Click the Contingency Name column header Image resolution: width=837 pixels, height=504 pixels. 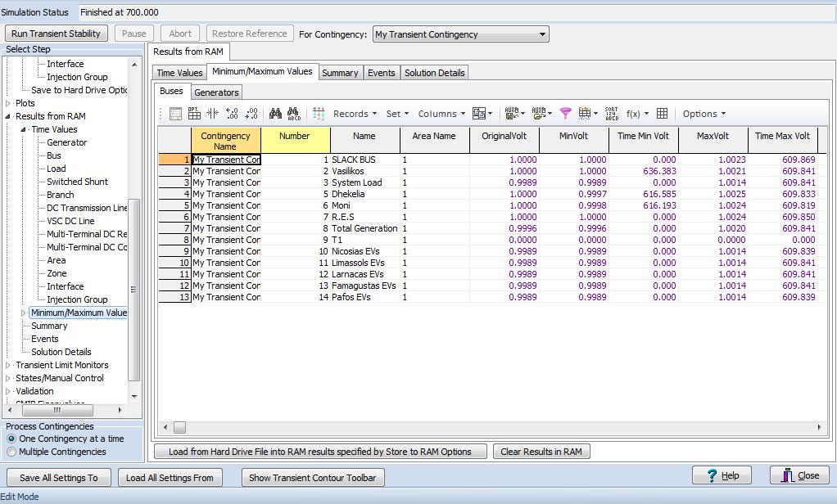[x=226, y=141]
